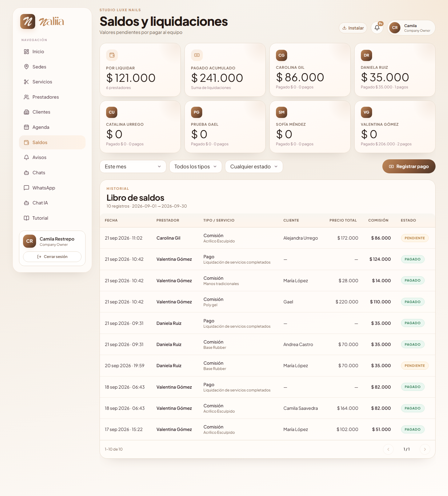This screenshot has width=448, height=496.
Task: Open Tutorial in the navigation
Action: 52,218
